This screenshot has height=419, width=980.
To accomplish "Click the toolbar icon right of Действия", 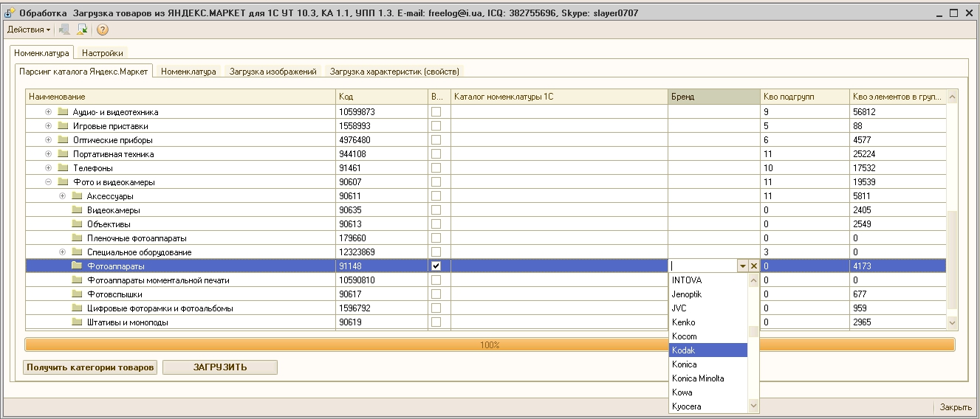I will pos(64,30).
